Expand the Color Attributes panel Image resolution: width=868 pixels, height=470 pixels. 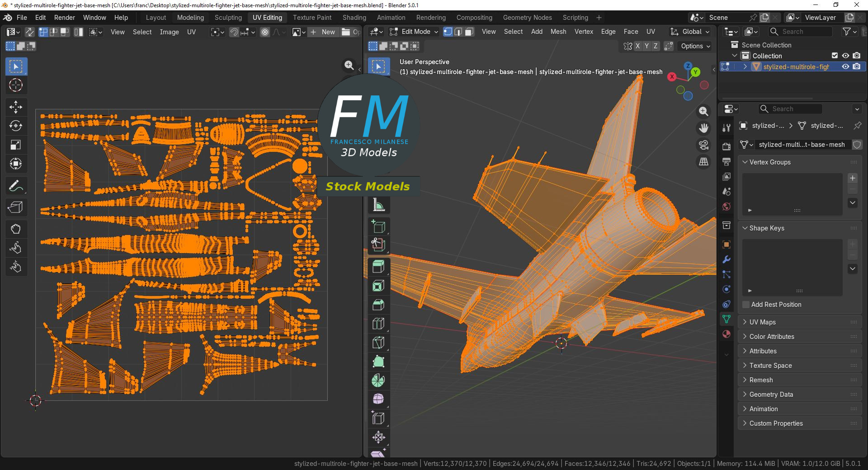point(800,337)
